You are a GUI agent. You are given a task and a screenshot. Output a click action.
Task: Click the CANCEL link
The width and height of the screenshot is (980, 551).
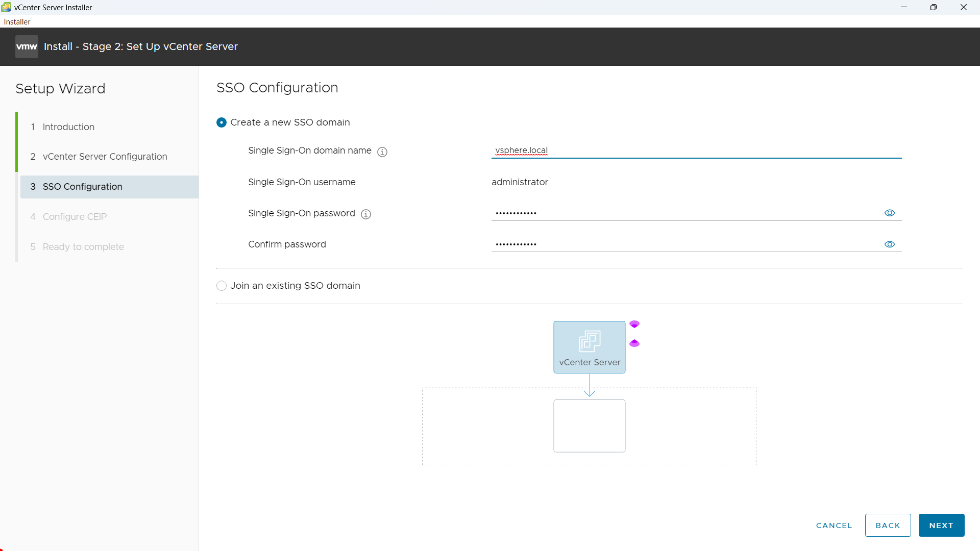click(834, 525)
